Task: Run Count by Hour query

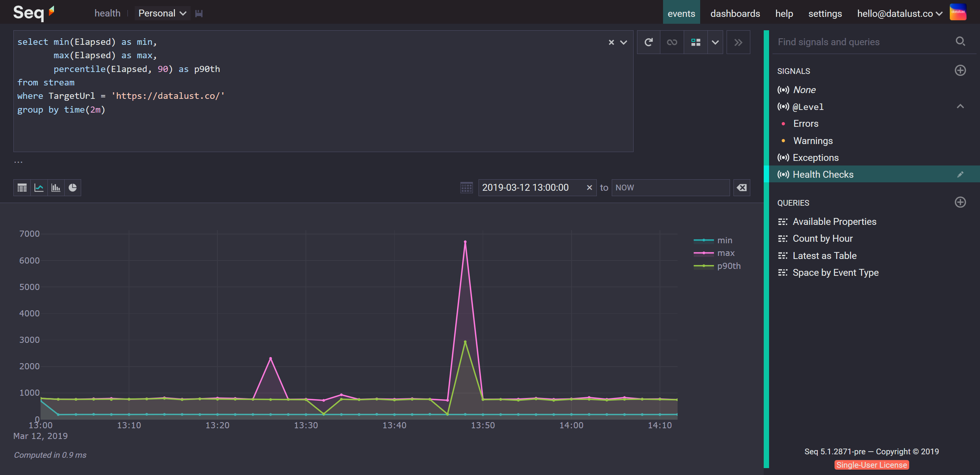Action: point(822,239)
